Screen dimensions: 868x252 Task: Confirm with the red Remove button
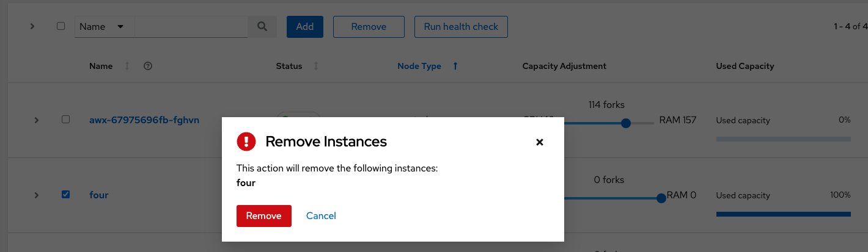click(263, 216)
